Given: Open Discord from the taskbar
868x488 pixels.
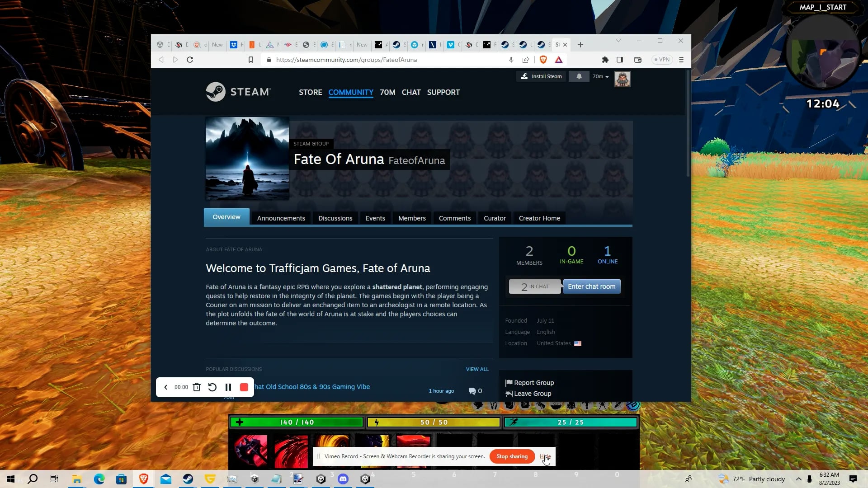Looking at the screenshot, I should pos(343,479).
